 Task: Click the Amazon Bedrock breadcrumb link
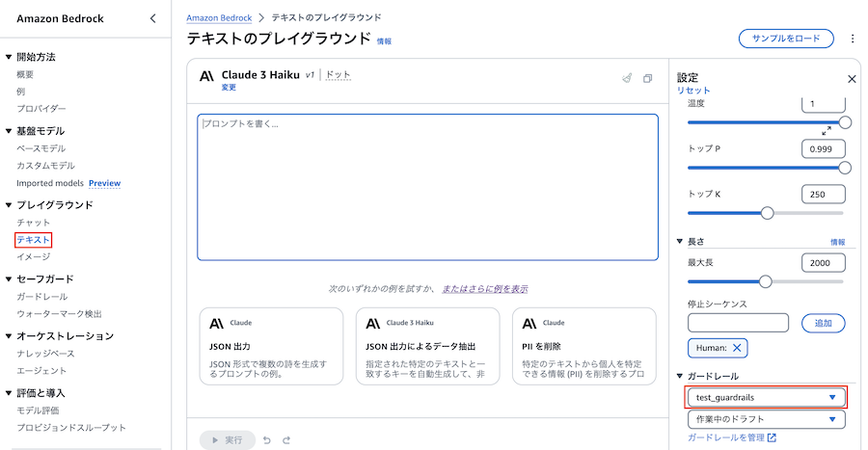[219, 17]
